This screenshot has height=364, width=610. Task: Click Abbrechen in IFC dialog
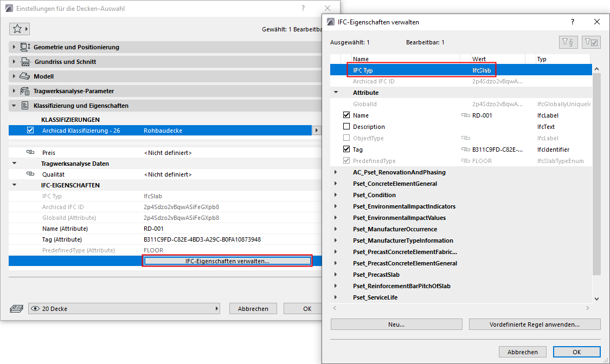pos(523,352)
